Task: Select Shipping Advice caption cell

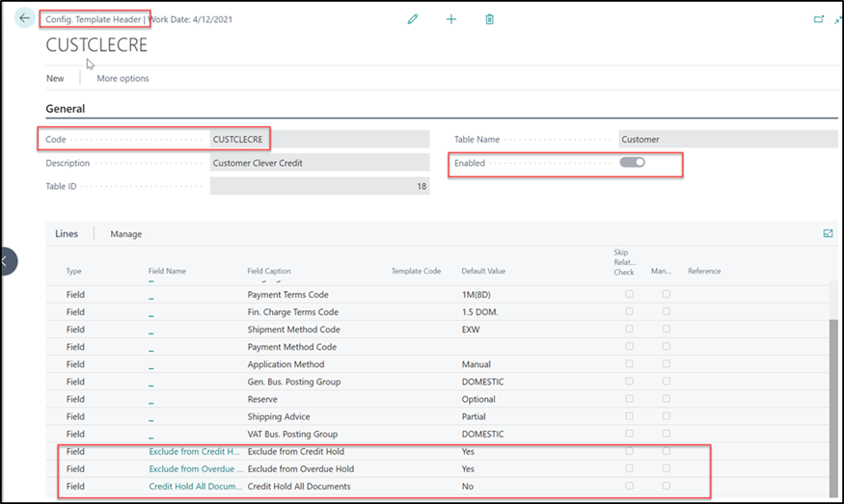Action: pos(279,416)
